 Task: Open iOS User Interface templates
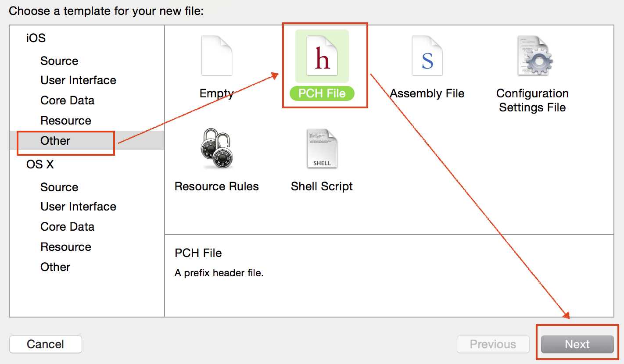(78, 80)
